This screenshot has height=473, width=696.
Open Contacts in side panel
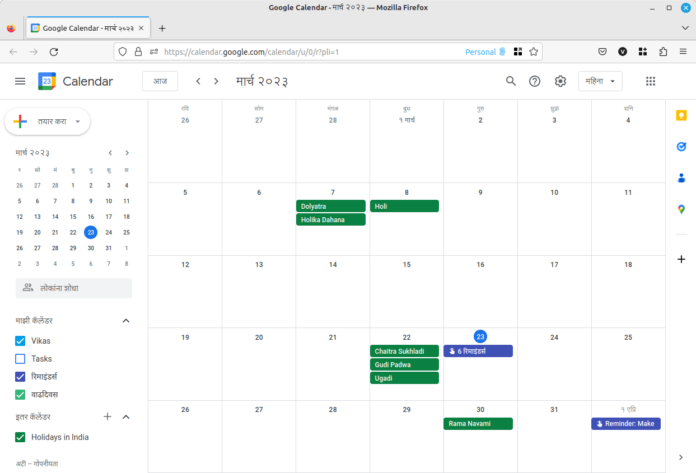click(681, 178)
